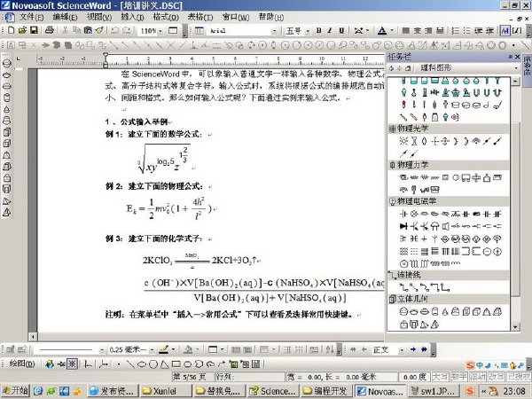
Task: Switch to 编程开发 taskbar folder
Action: click(326, 391)
